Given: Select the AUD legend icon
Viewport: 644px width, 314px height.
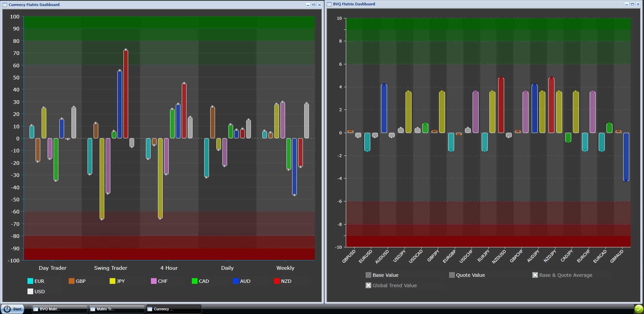Looking at the screenshot, I should click(236, 281).
